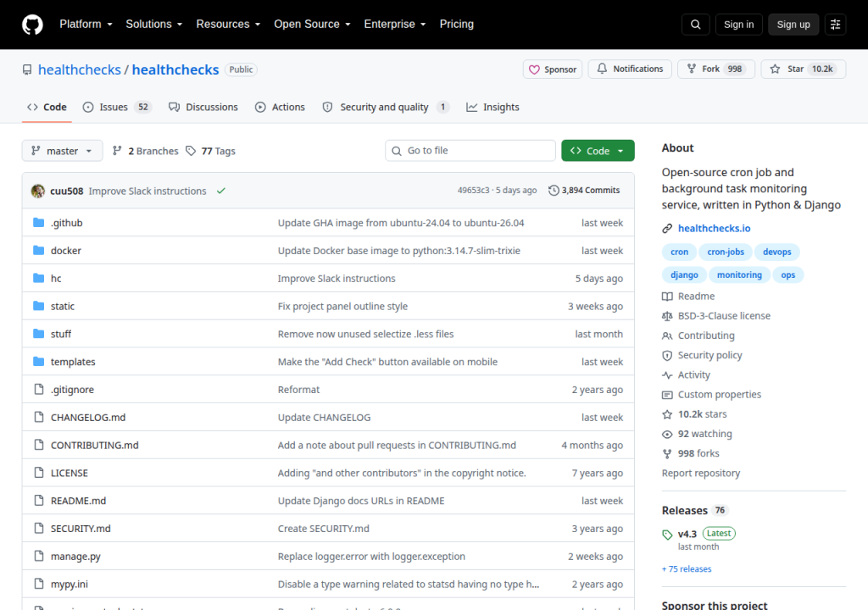Viewport: 868px width, 610px height.
Task: Open the manage.py file
Action: point(75,557)
